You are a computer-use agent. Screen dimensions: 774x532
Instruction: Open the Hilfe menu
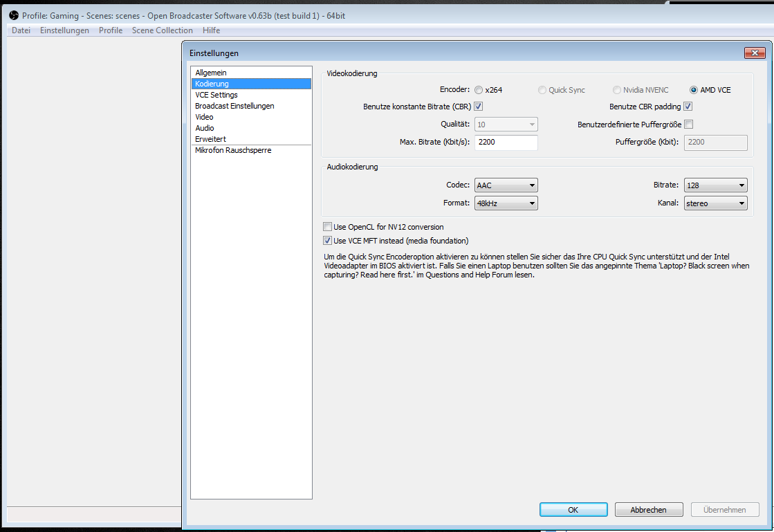click(211, 30)
